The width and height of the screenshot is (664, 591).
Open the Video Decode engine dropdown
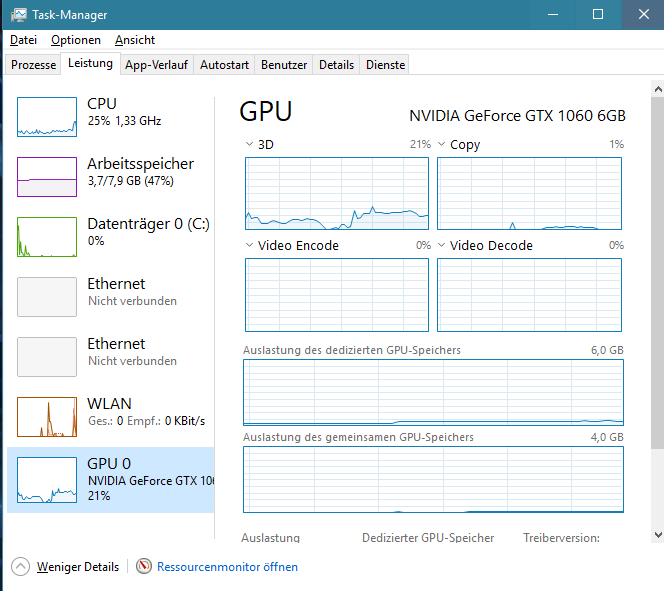point(441,245)
